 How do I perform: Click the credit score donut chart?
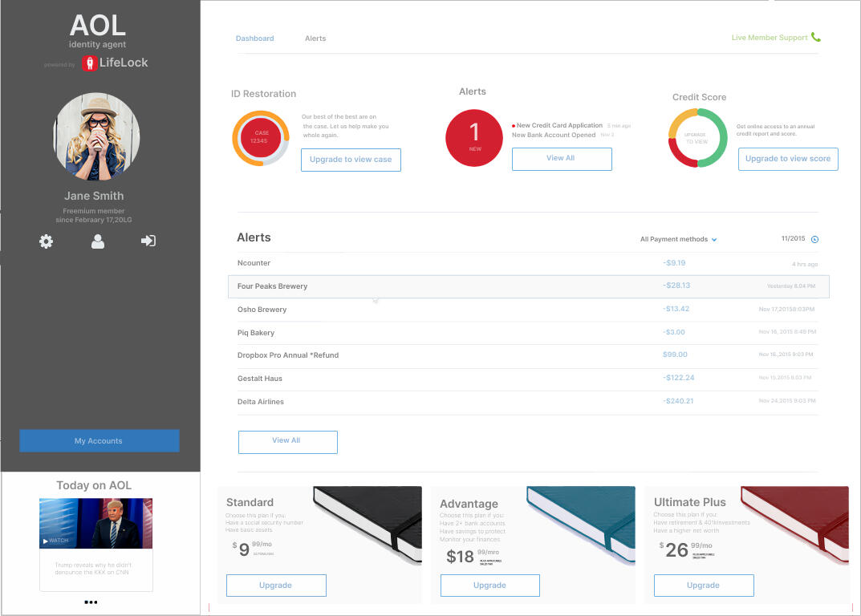tap(697, 138)
